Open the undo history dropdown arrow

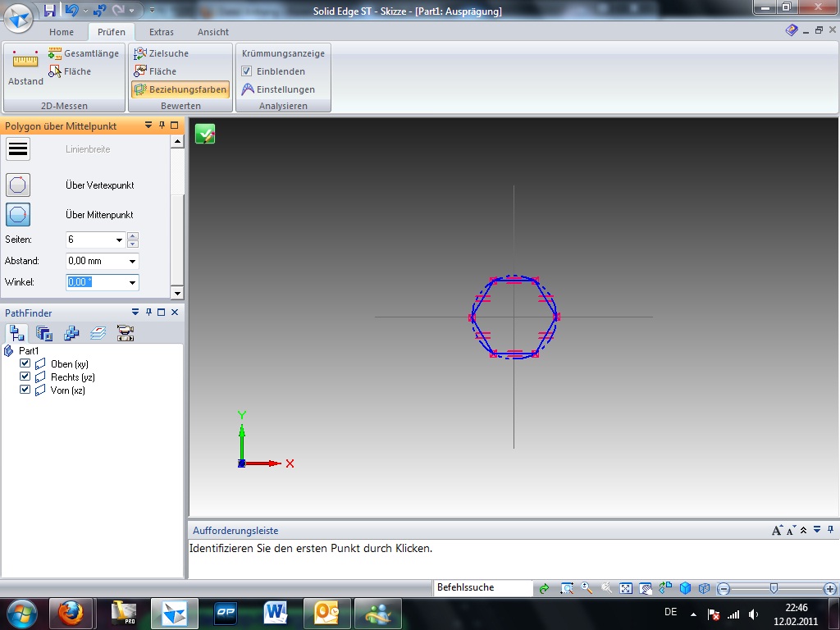coord(85,10)
